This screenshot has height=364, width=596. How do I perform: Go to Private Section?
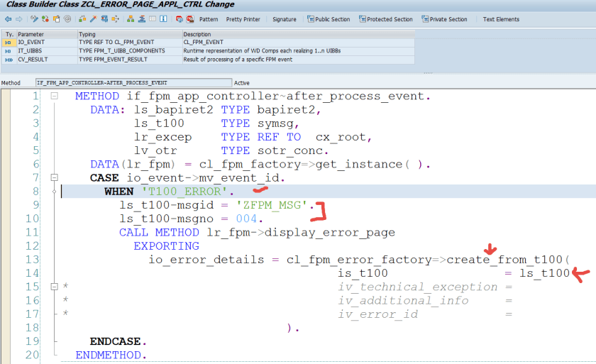(443, 19)
